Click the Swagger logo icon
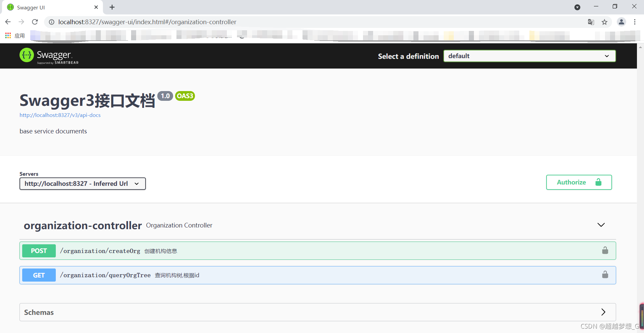 tap(27, 55)
